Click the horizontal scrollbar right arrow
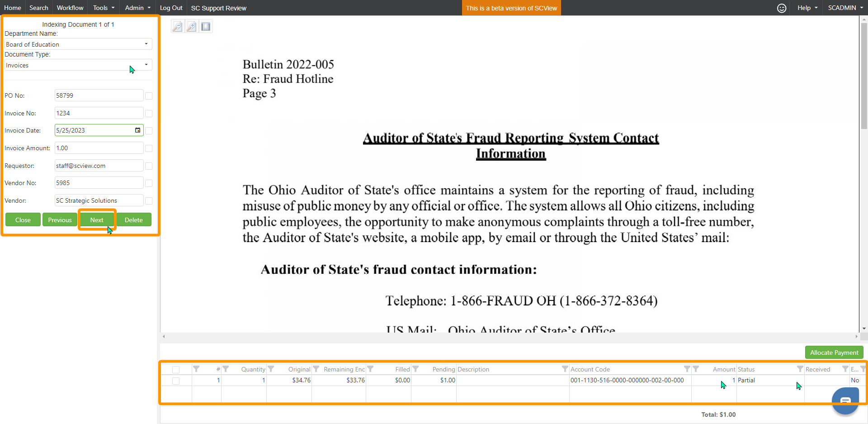The image size is (868, 424). point(856,337)
